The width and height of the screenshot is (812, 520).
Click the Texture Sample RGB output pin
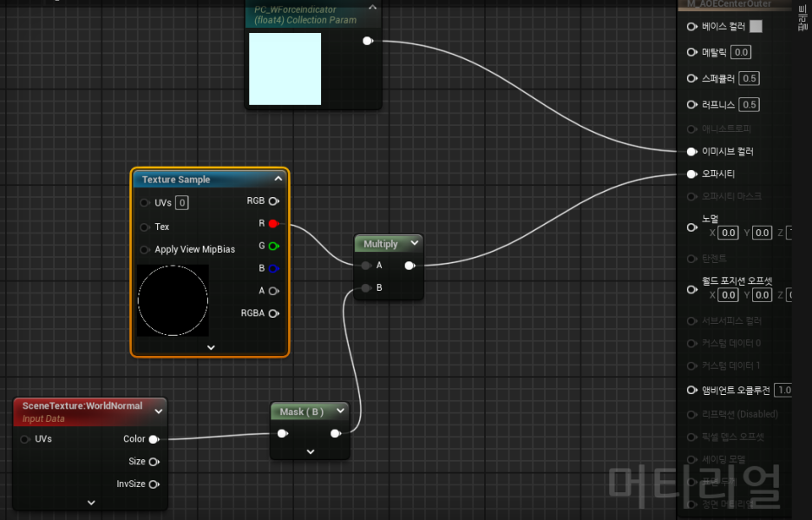point(274,201)
